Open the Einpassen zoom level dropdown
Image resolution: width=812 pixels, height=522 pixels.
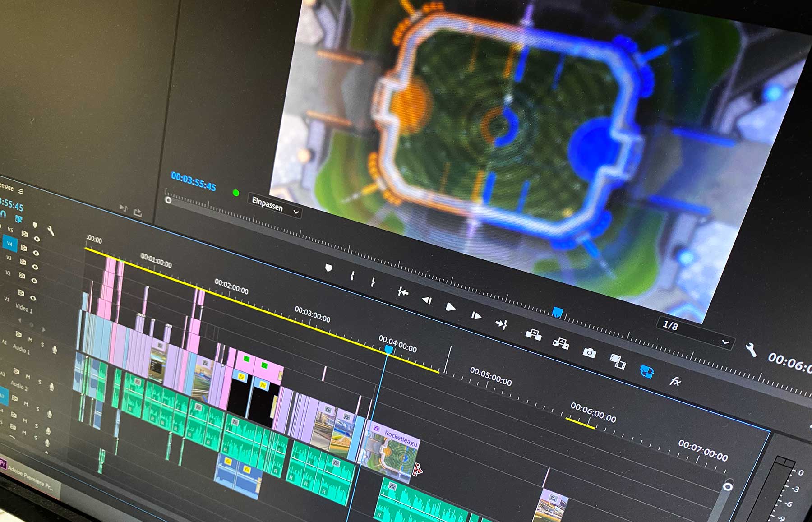[x=275, y=206]
